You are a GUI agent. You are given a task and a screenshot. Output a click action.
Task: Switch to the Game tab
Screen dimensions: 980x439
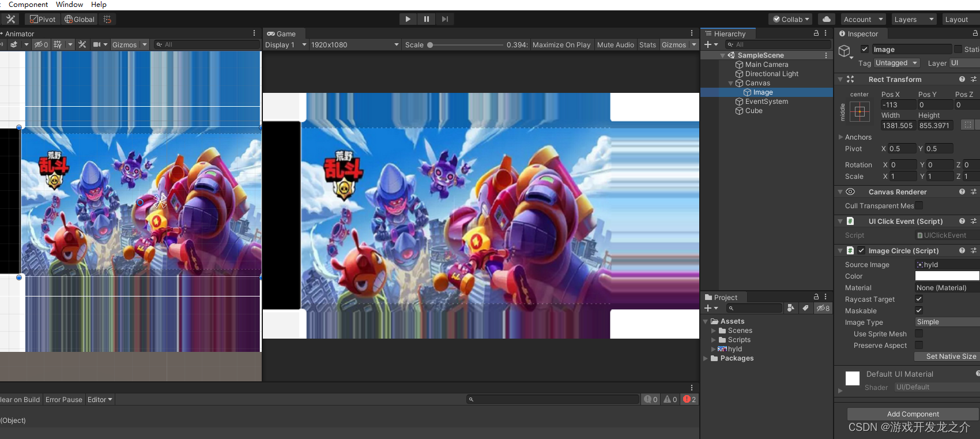pyautogui.click(x=282, y=33)
